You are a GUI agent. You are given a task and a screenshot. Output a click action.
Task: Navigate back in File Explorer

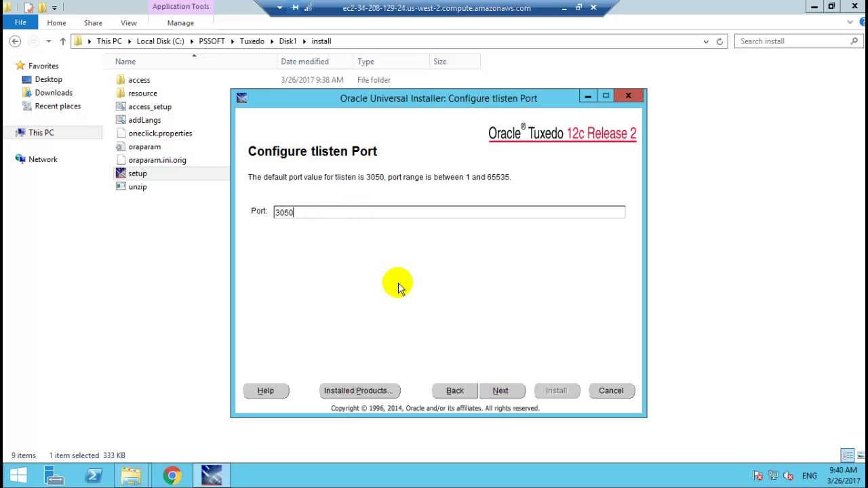15,41
